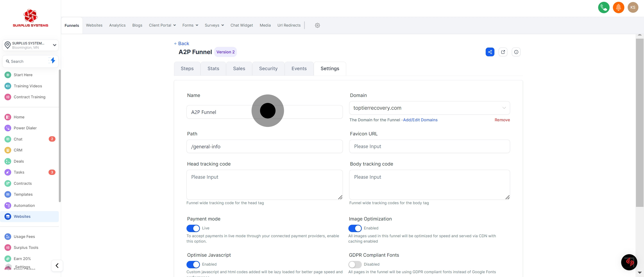
Task: Switch to the Security tab
Action: coord(268,68)
